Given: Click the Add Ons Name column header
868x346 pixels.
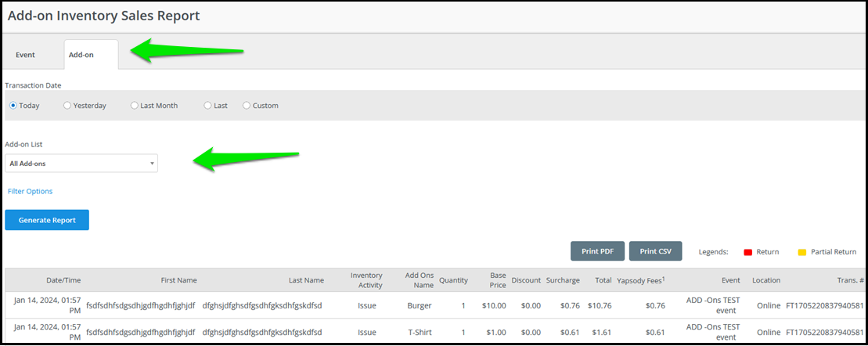Looking at the screenshot, I should click(x=420, y=280).
